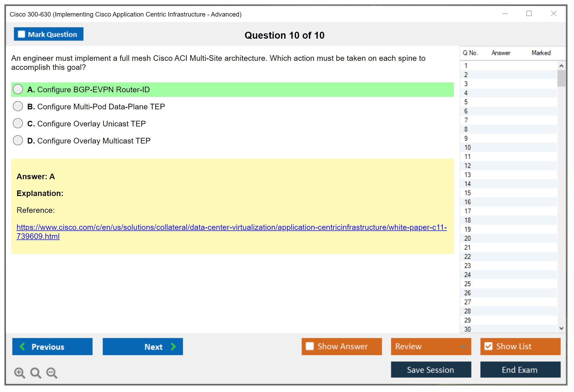Select option B Multi-Pod Data-Plane TEP
This screenshot has height=392, width=574.
click(18, 106)
